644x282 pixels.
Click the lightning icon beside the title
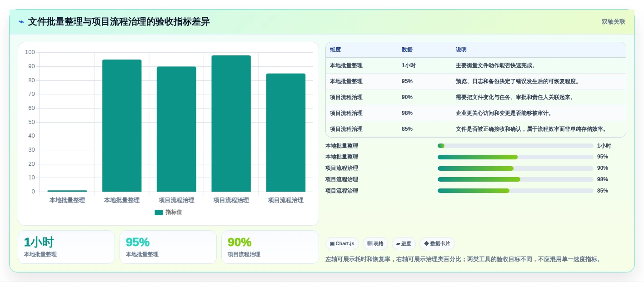(x=21, y=22)
